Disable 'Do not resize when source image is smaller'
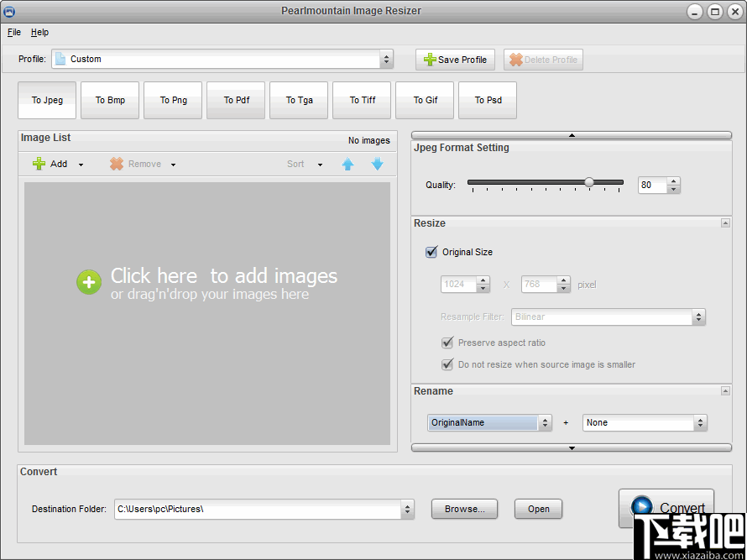This screenshot has width=747, height=560. 447,364
